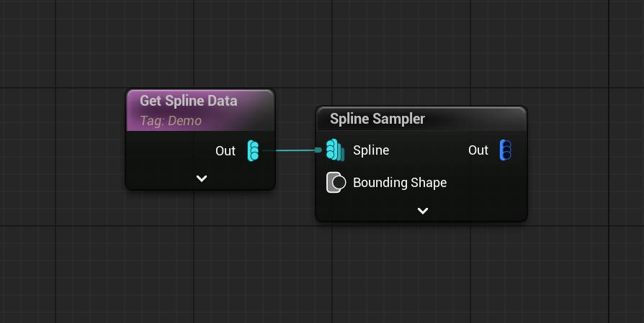
Task: Click the Tag: Demo subtitle text
Action: [x=171, y=121]
